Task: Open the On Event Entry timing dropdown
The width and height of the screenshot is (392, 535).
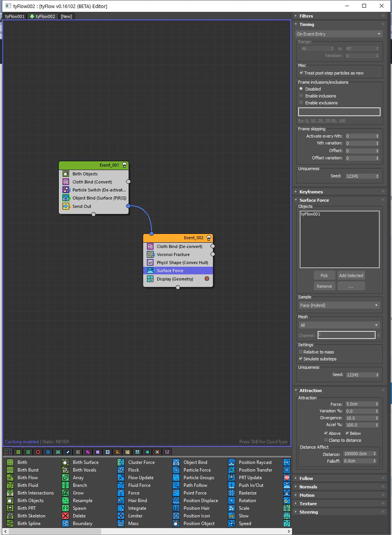Action: [339, 34]
